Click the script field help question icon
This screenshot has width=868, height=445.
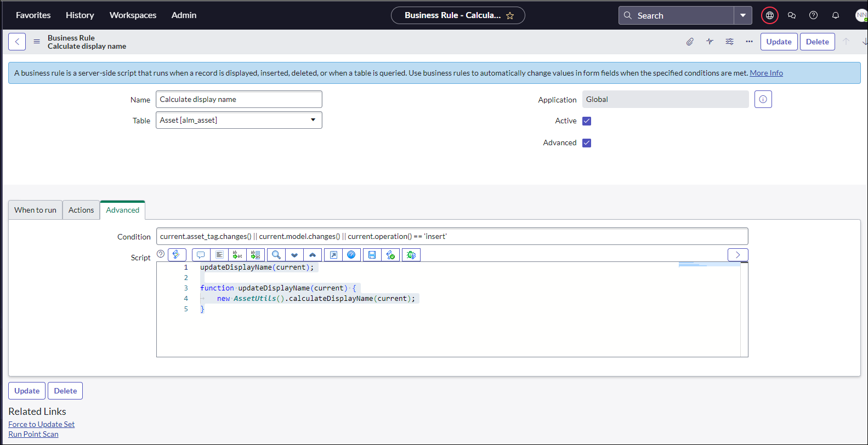(x=161, y=254)
